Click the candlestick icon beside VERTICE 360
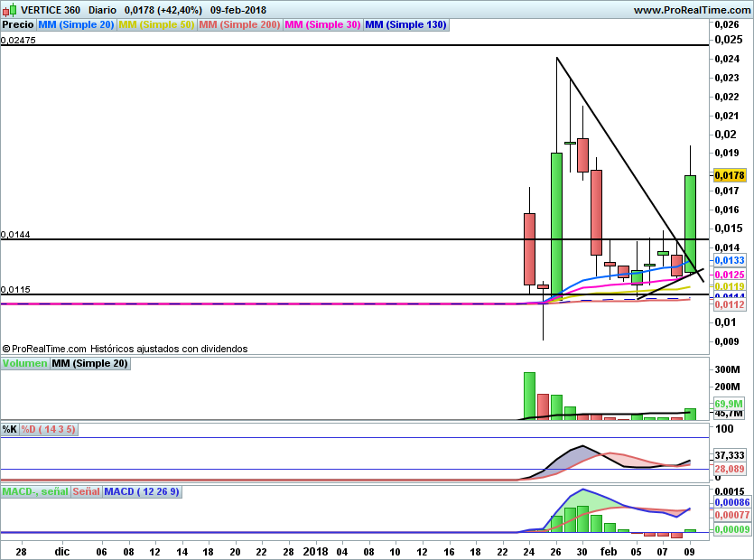 click(x=9, y=9)
